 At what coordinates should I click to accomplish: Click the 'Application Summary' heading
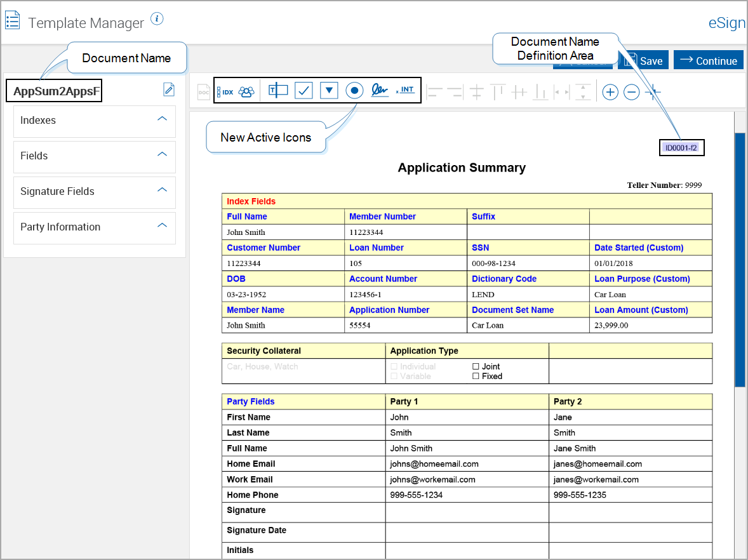click(x=462, y=168)
